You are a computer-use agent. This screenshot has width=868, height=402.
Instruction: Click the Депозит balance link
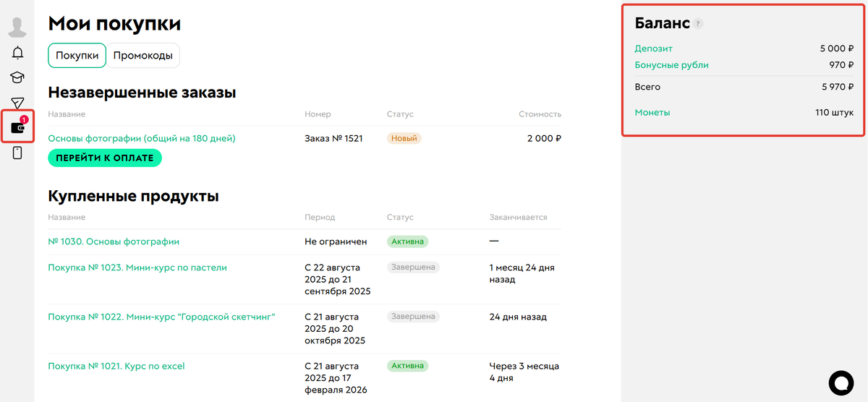click(x=653, y=48)
